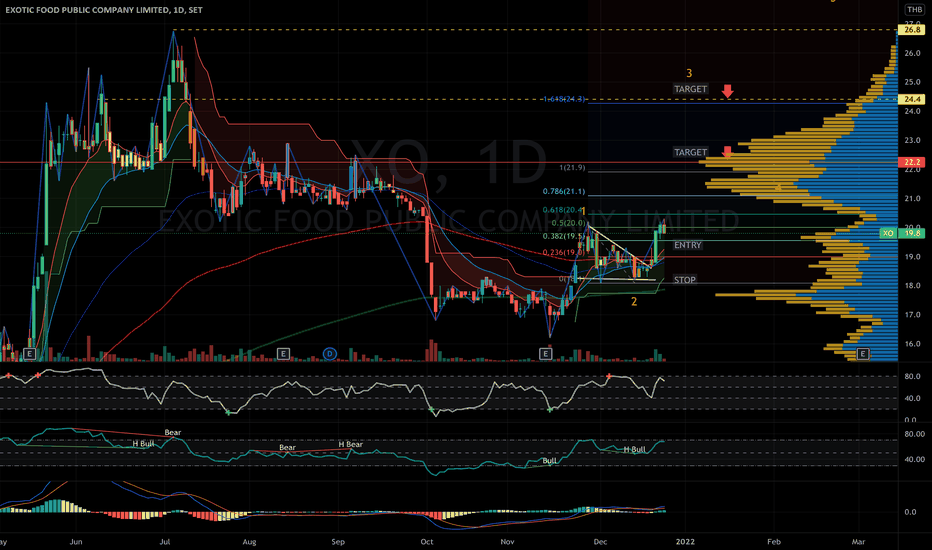Click the Feb label on time axis
The image size is (932, 550).
pos(773,542)
